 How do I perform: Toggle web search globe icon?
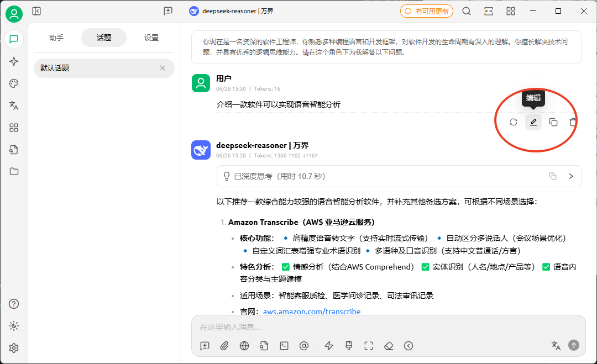pyautogui.click(x=244, y=346)
